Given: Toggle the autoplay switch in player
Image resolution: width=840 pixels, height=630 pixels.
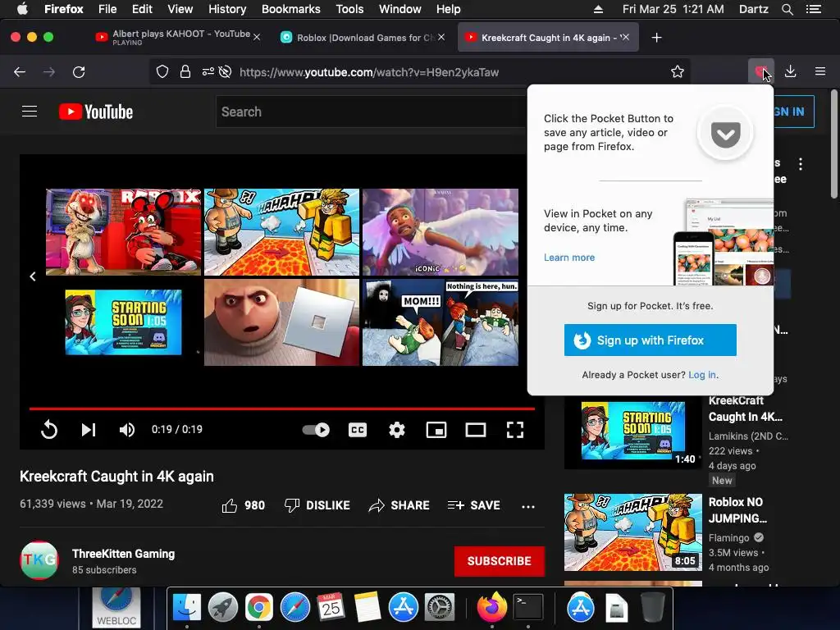Looking at the screenshot, I should tap(316, 430).
